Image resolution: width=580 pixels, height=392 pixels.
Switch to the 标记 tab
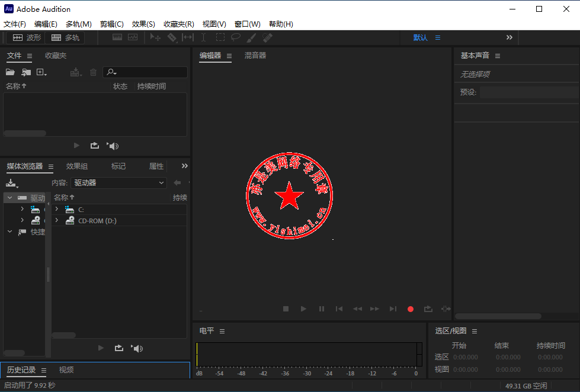(118, 166)
